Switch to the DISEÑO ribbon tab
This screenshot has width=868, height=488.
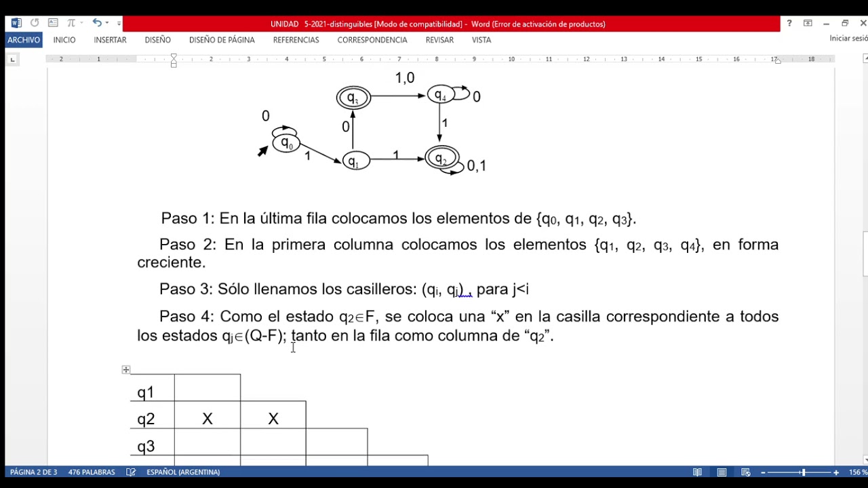tap(157, 40)
